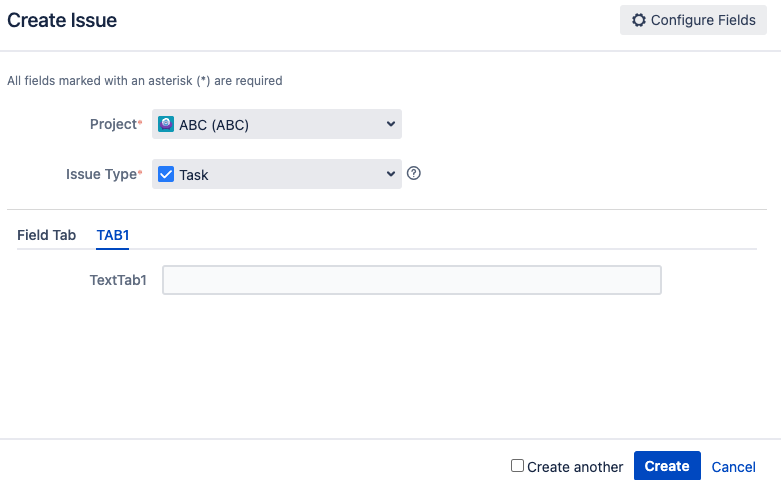Click the Create Issue dialog heading
This screenshot has height=480, width=781.
[62, 20]
